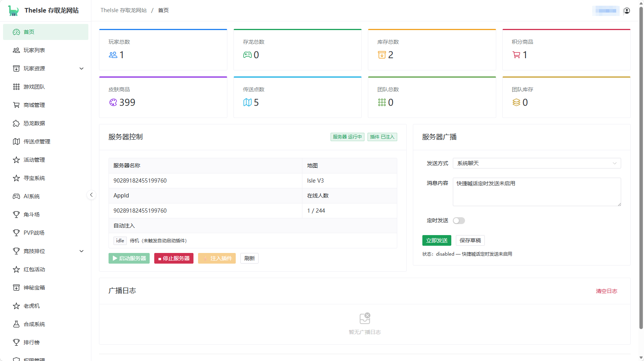Click the 游戏团队 grid icon in sidebar
The width and height of the screenshot is (644, 361).
point(16,87)
